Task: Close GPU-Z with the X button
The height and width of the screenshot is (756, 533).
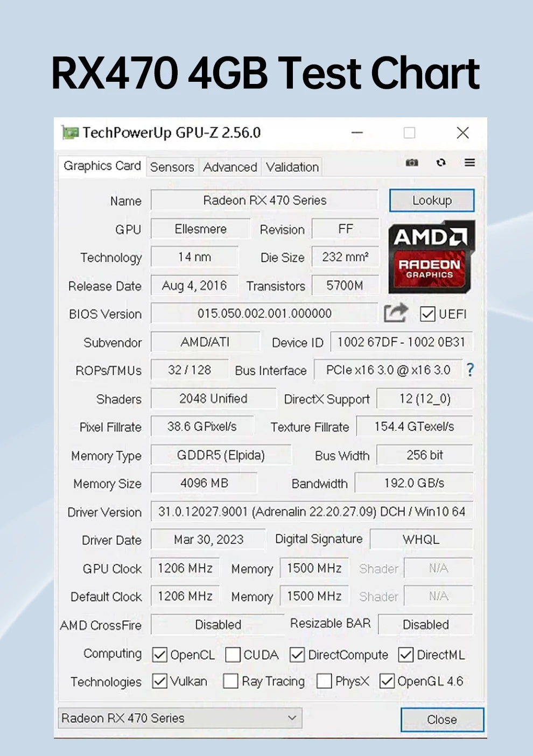Action: pos(462,132)
